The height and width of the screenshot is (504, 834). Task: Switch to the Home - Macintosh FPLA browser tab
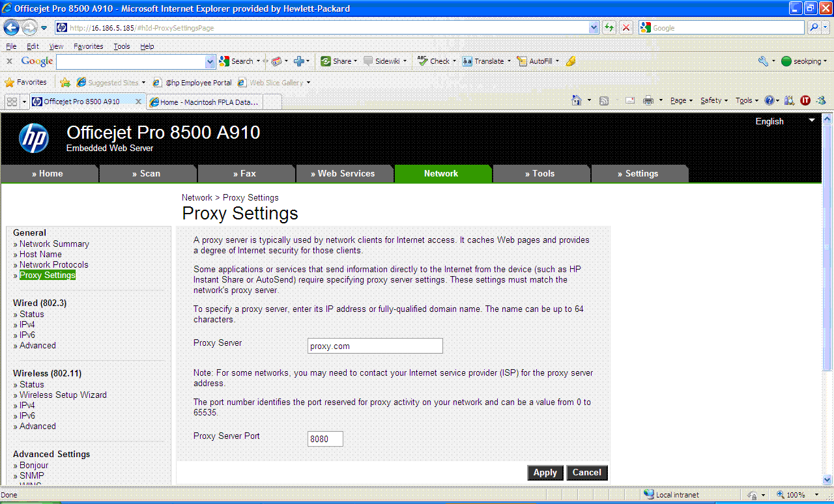(x=205, y=102)
